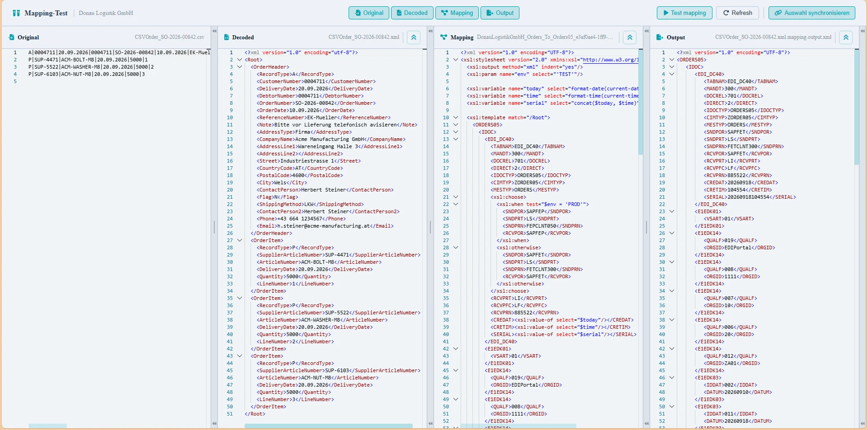
Task: Click the Refresh button
Action: point(738,13)
